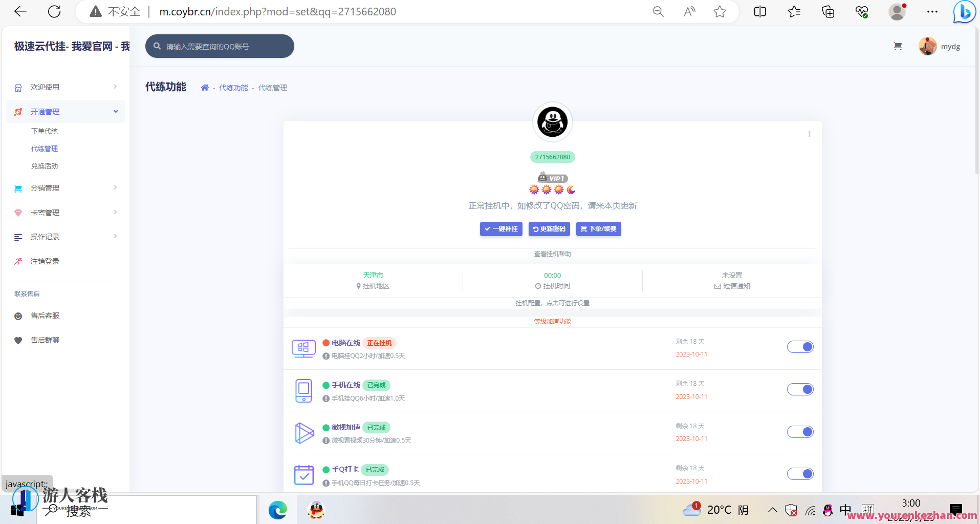Viewport: 980px width, 524px height.
Task: Open the shopping cart icon
Action: (x=897, y=46)
